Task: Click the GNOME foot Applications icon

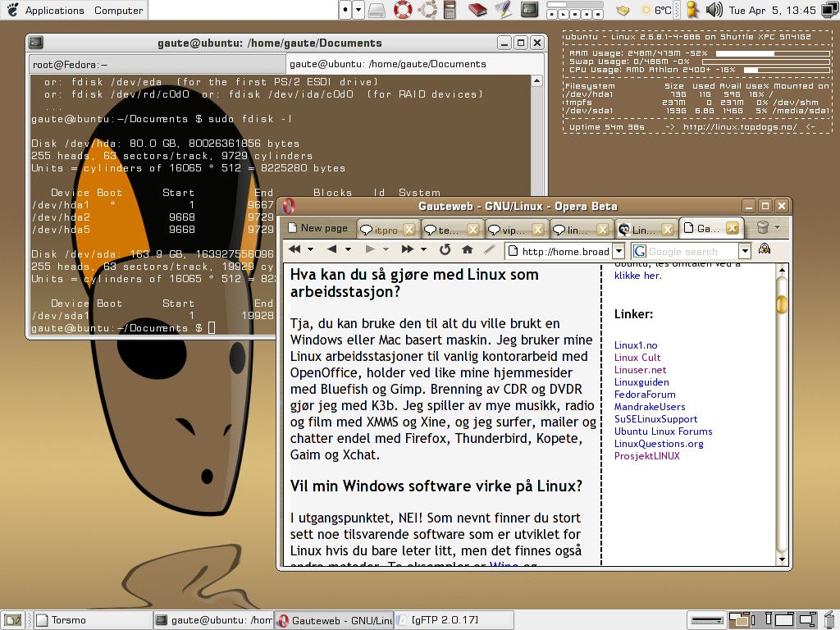Action: point(12,10)
